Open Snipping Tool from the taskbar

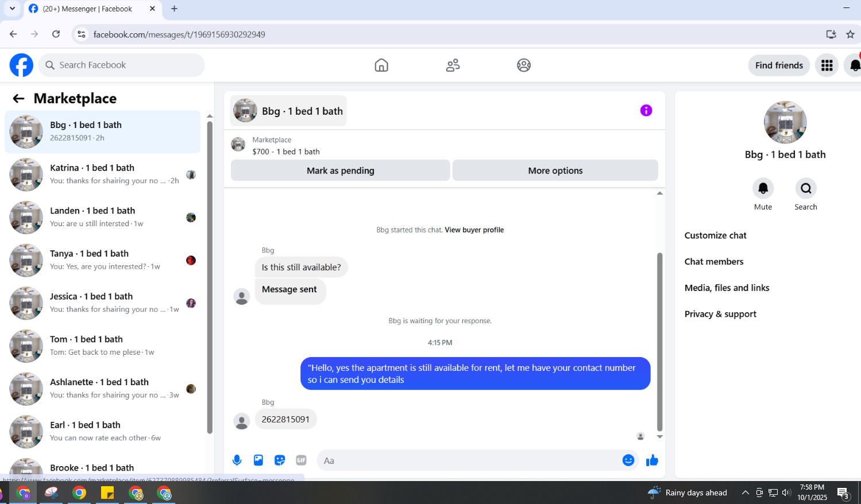coord(52,493)
